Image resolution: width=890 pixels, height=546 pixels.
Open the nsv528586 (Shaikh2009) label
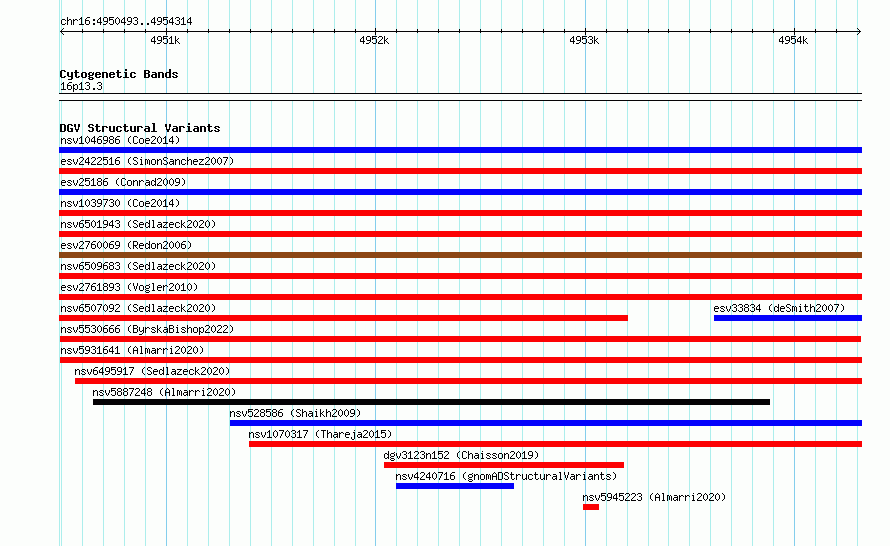(x=295, y=413)
